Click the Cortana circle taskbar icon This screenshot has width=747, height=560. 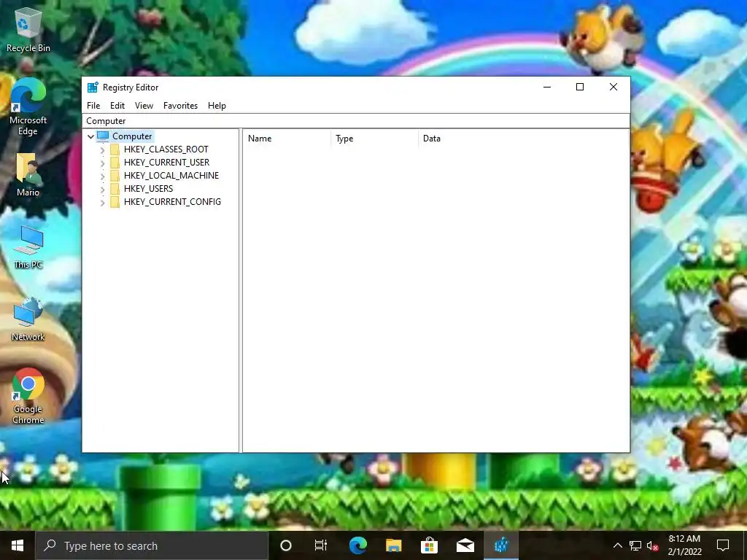coord(286,545)
